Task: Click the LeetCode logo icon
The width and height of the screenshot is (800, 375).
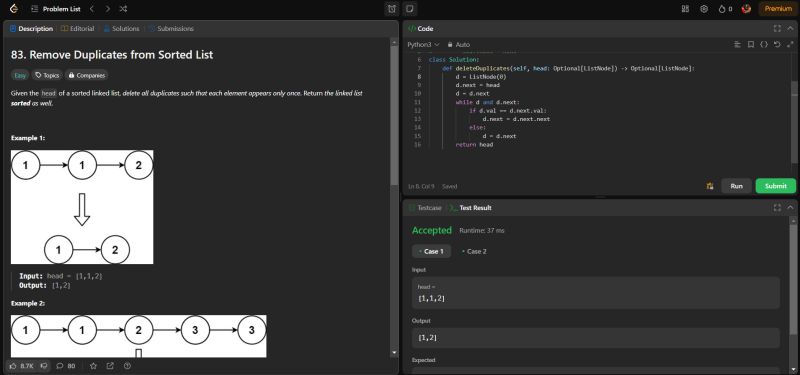Action: tap(14, 9)
